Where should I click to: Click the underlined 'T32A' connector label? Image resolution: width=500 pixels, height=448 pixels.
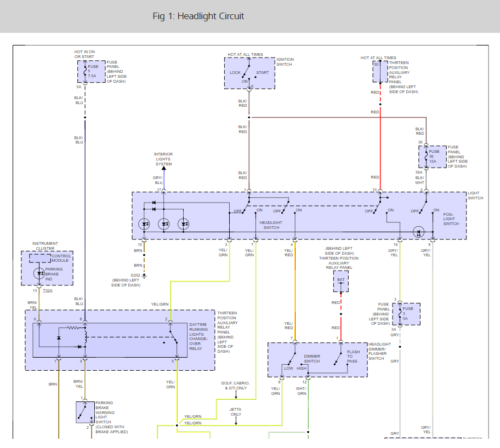point(48,291)
